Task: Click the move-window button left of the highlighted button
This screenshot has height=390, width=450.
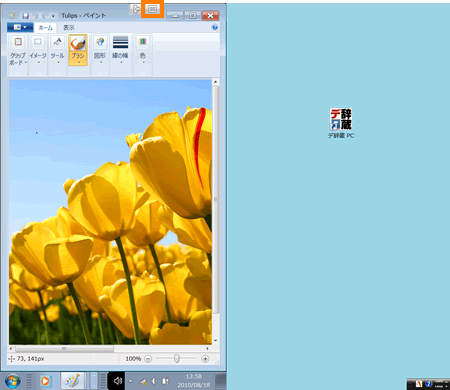Action: tap(136, 9)
